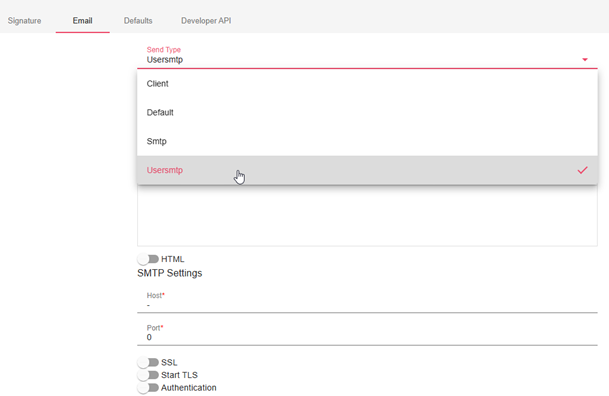Enable the SSL switch

tap(148, 362)
